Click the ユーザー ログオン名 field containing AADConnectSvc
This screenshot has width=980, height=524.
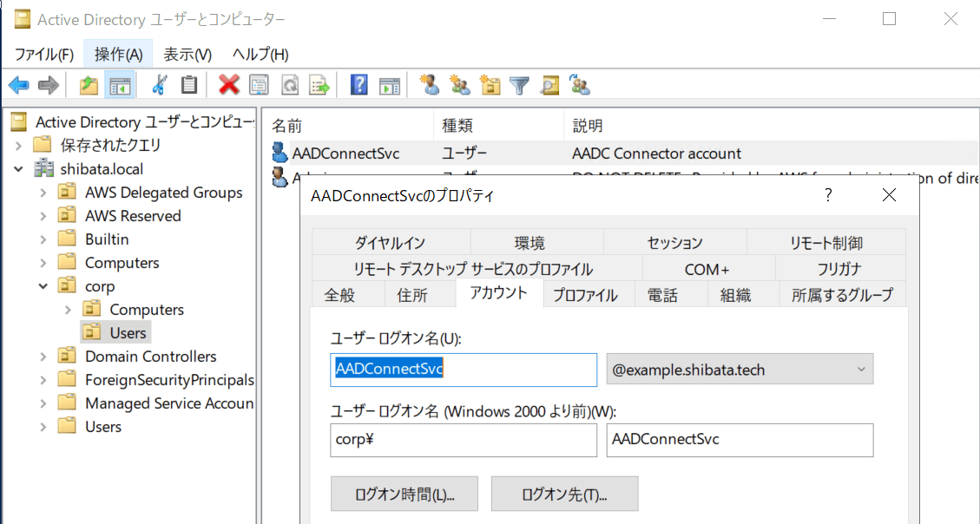tap(464, 370)
